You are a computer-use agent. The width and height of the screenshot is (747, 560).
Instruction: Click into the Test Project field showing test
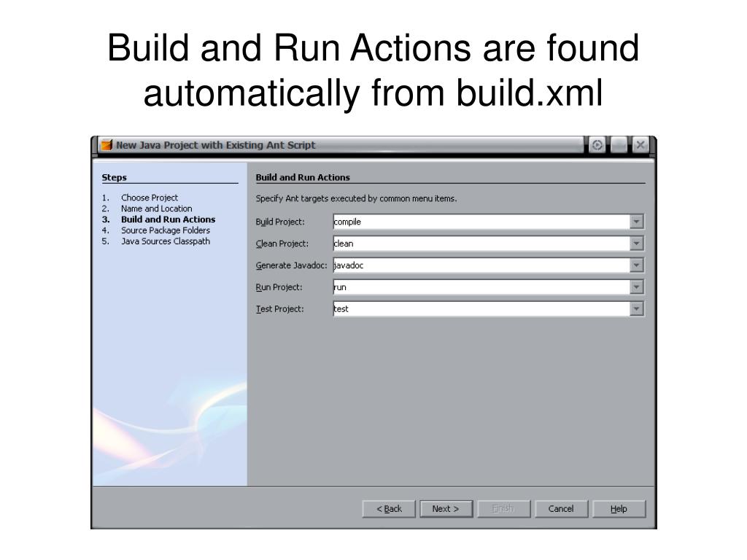(481, 309)
